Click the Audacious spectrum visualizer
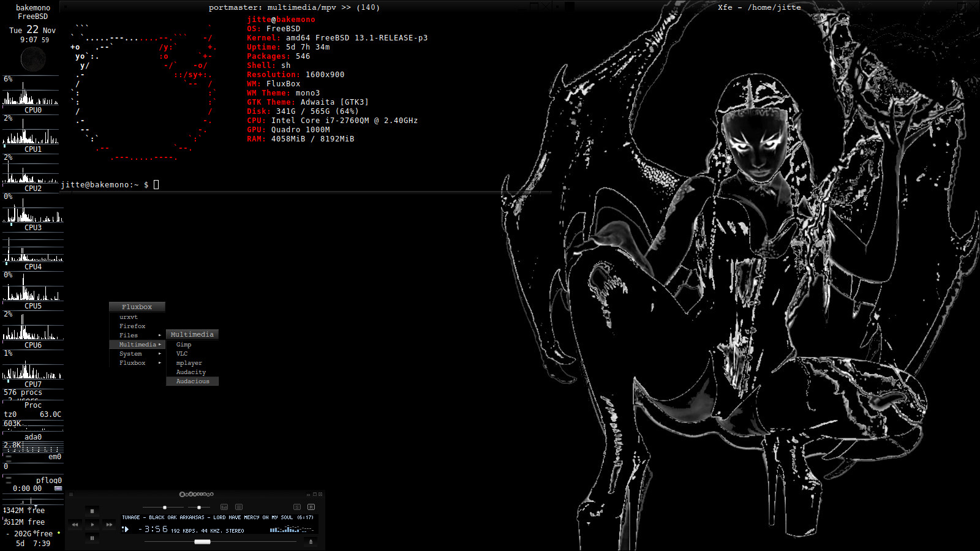The height and width of the screenshot is (551, 980). click(292, 530)
